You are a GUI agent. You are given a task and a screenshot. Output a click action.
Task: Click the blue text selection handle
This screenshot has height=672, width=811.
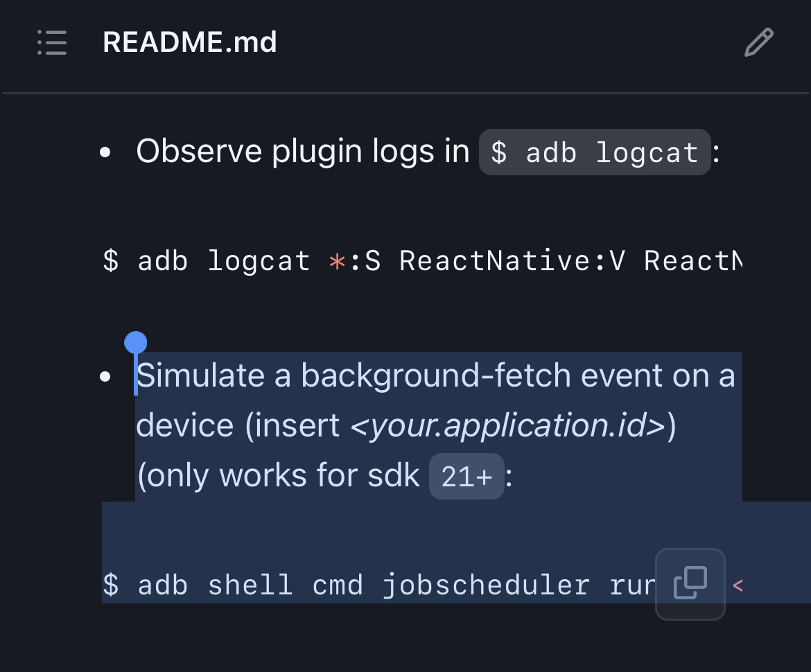pos(136,342)
